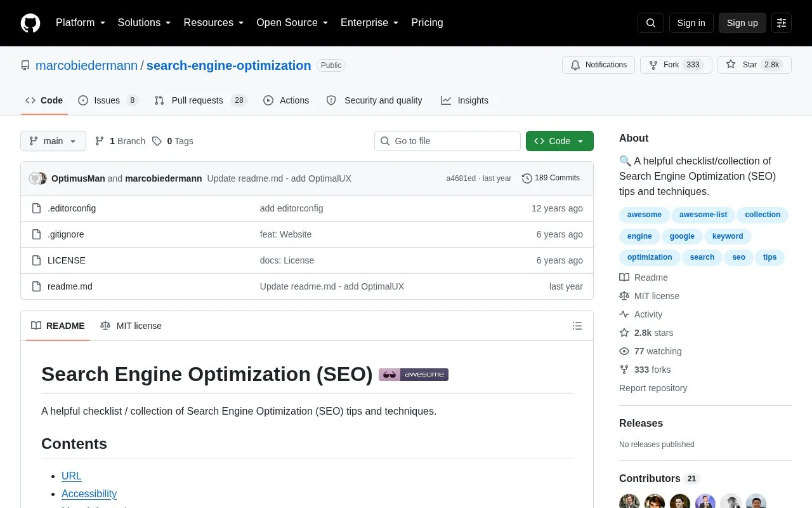
Task: Open the green Code dropdown button
Action: (560, 141)
